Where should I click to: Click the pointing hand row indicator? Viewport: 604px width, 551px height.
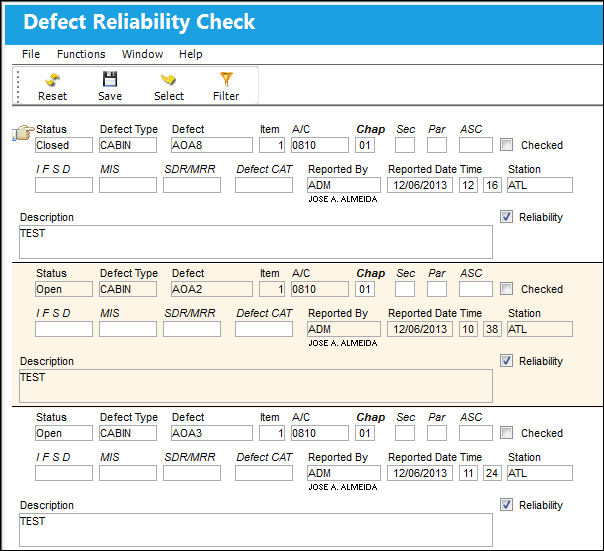click(x=23, y=133)
